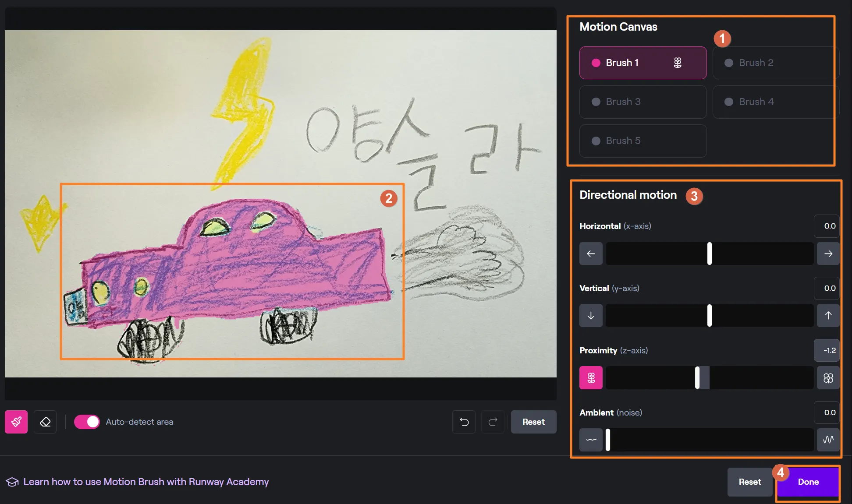Image resolution: width=852 pixels, height=504 pixels.
Task: Click the high ambient noise wave icon
Action: pos(828,440)
